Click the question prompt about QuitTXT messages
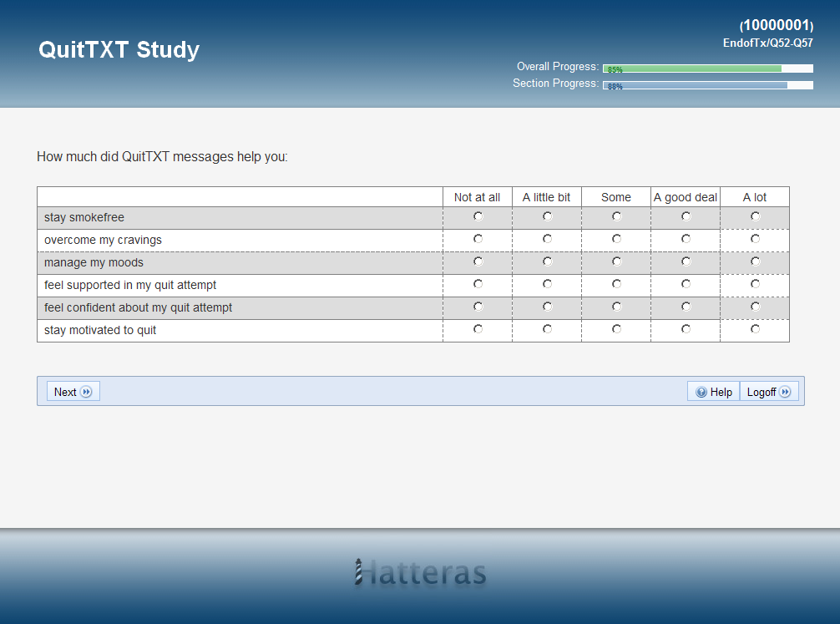Viewport: 840px width, 624px height. pos(162,156)
